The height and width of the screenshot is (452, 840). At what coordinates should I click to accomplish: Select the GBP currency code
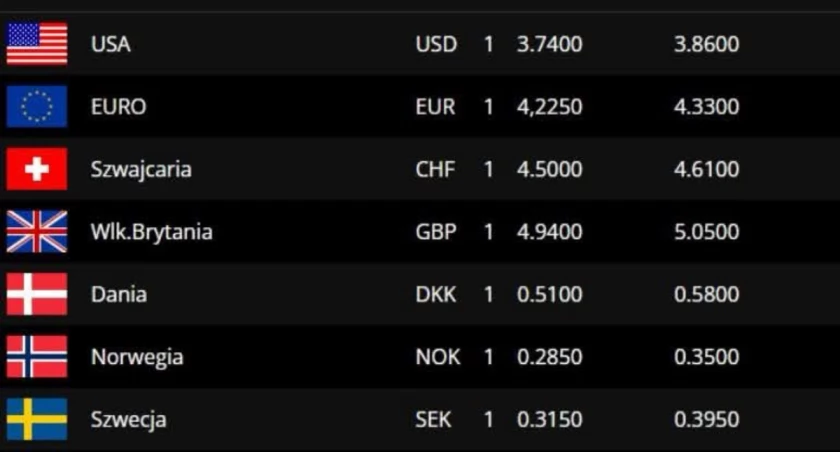[x=436, y=232]
